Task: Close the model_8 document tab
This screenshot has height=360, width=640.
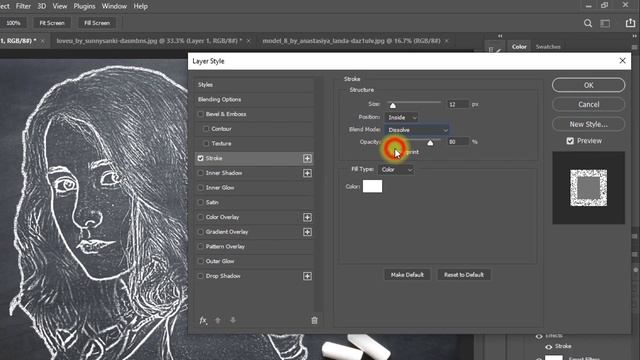Action: click(x=447, y=41)
